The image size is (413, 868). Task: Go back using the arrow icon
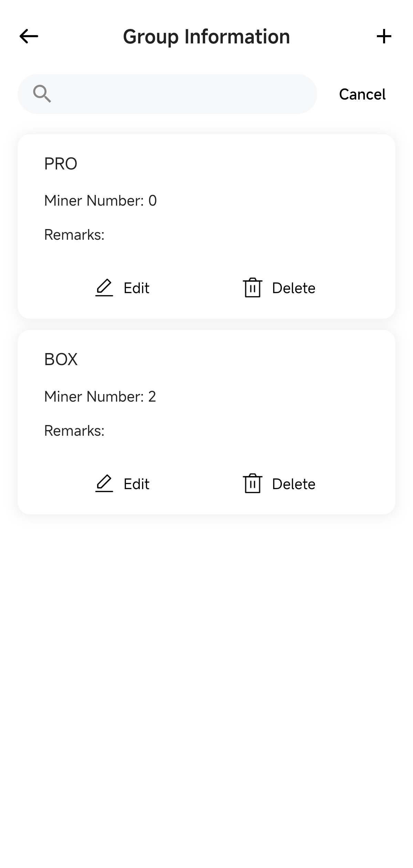point(29,36)
